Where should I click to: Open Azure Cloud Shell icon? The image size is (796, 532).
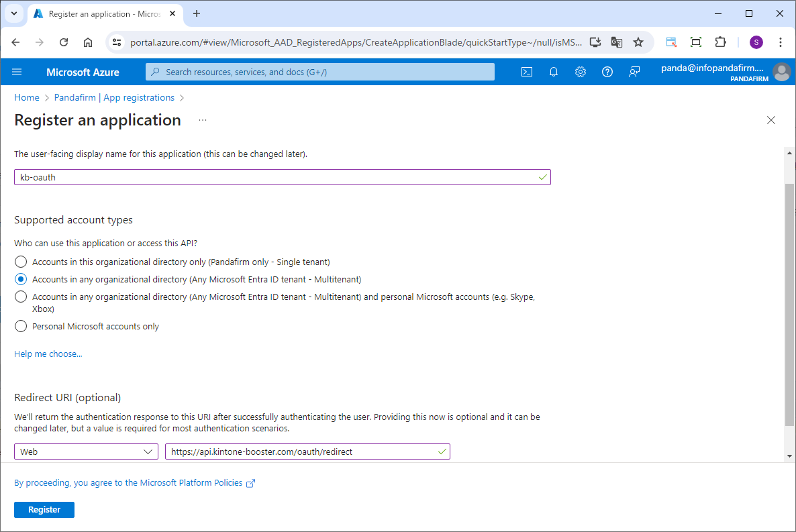pos(527,72)
